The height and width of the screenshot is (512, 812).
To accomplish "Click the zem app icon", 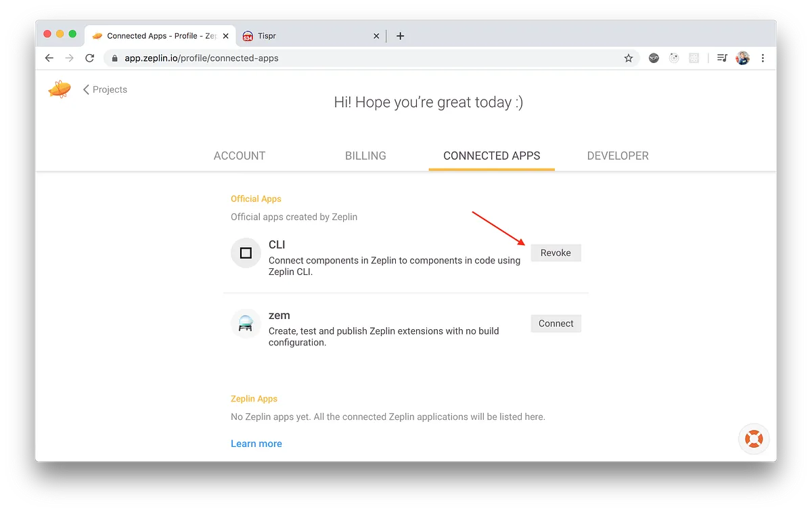I will [246, 324].
